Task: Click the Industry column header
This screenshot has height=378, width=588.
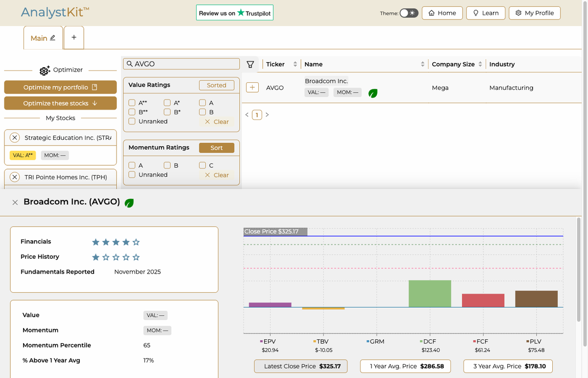Action: [x=502, y=64]
